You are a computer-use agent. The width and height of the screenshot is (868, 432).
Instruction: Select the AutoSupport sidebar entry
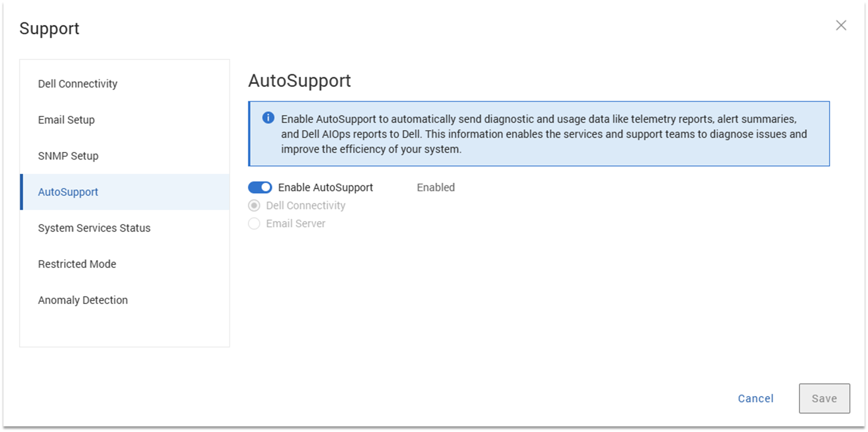68,192
